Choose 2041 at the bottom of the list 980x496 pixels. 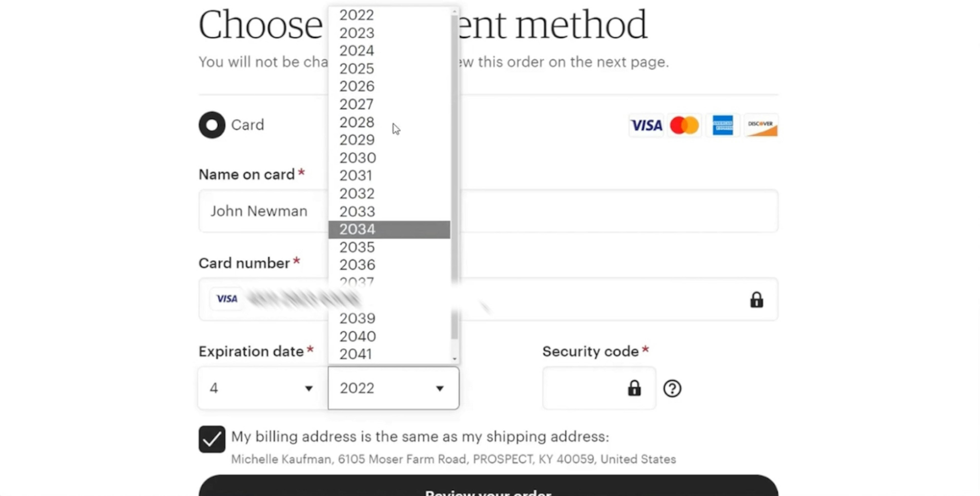(389, 354)
